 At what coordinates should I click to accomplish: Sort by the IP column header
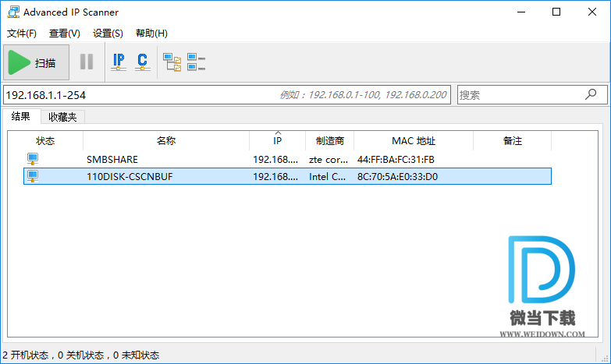click(278, 141)
